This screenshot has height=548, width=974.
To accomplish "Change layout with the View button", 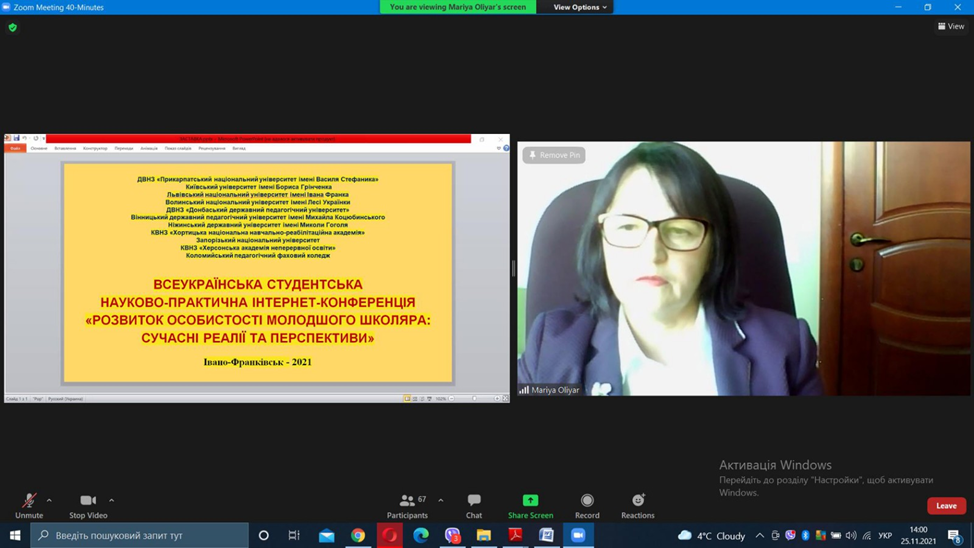I will pos(951,27).
